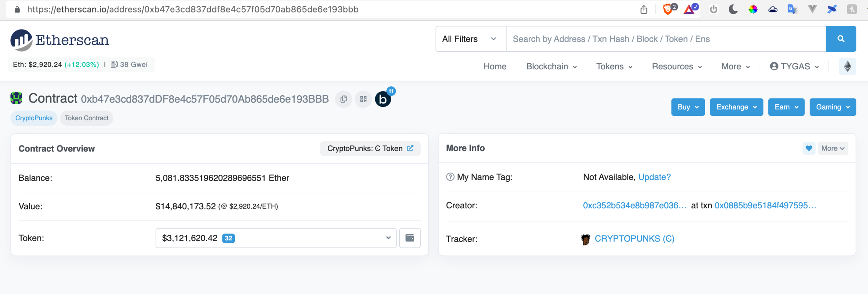Click the Etherscan logo
The width and height of the screenshot is (868, 294).
click(60, 40)
